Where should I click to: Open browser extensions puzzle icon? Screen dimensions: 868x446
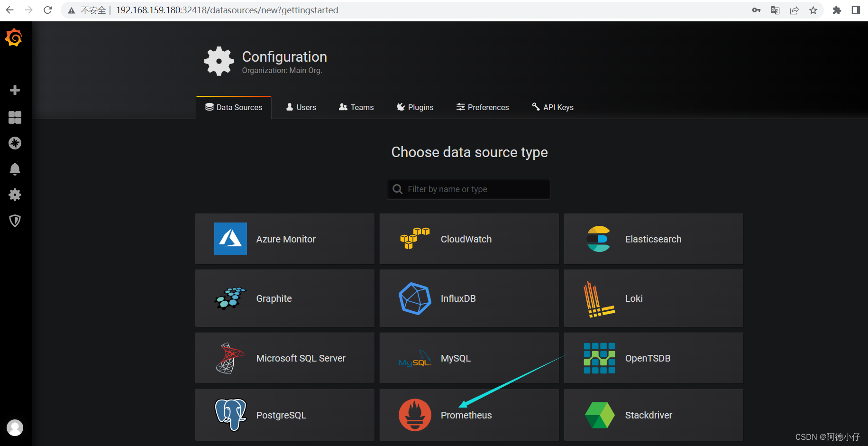pos(837,10)
